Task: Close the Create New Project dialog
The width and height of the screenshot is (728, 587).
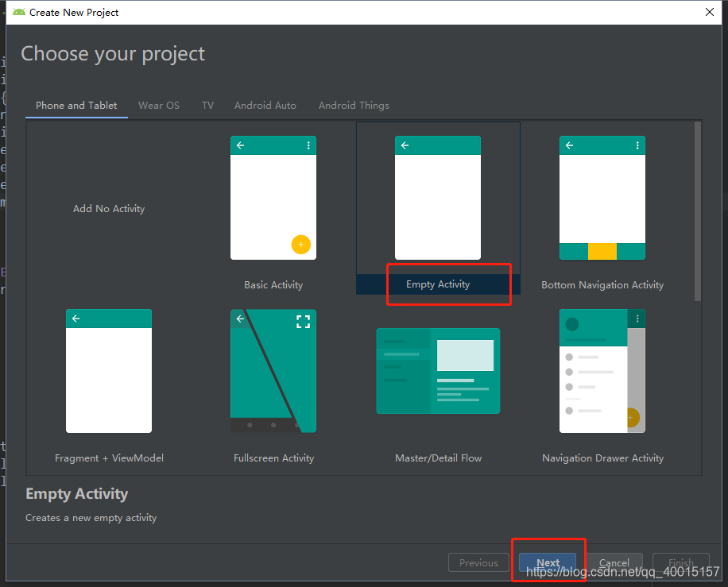Action: click(x=710, y=12)
